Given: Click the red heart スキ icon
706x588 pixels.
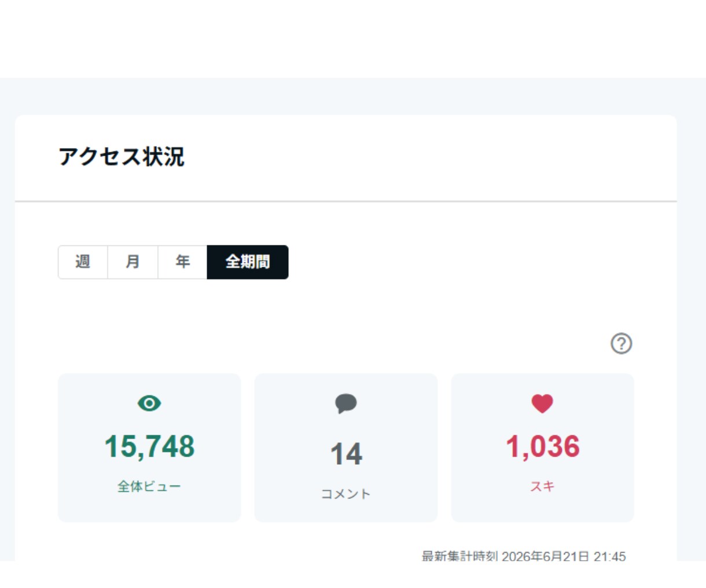Looking at the screenshot, I should [542, 403].
